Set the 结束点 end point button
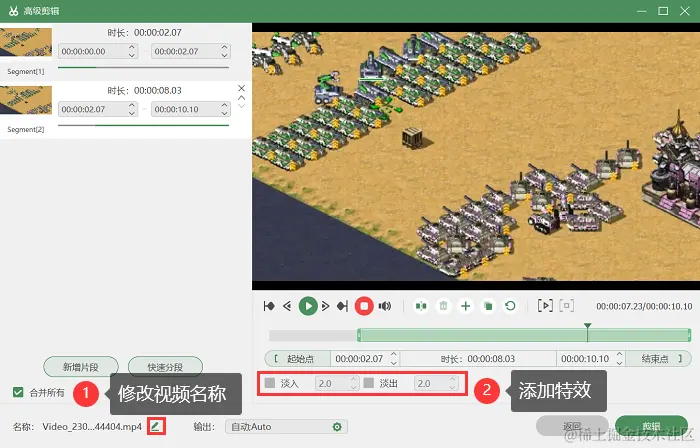 pos(658,358)
